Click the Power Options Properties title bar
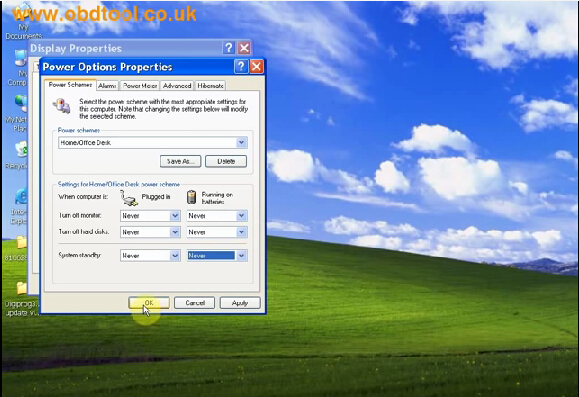Viewport: 579px width, 397px height. [137, 67]
